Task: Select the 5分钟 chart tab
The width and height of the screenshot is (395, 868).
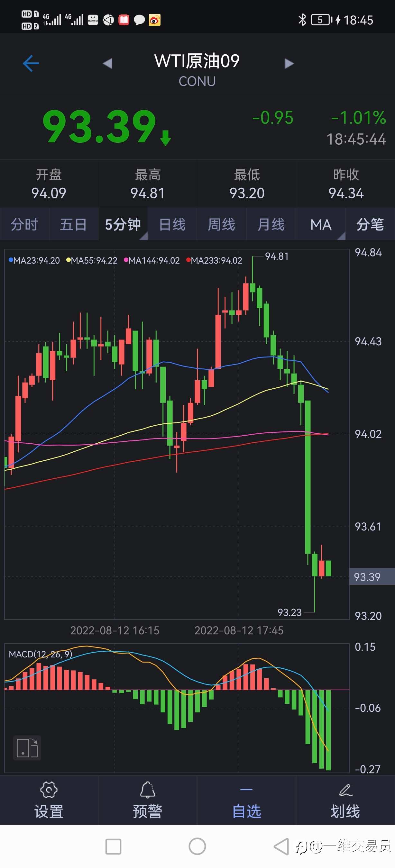Action: pos(123,224)
